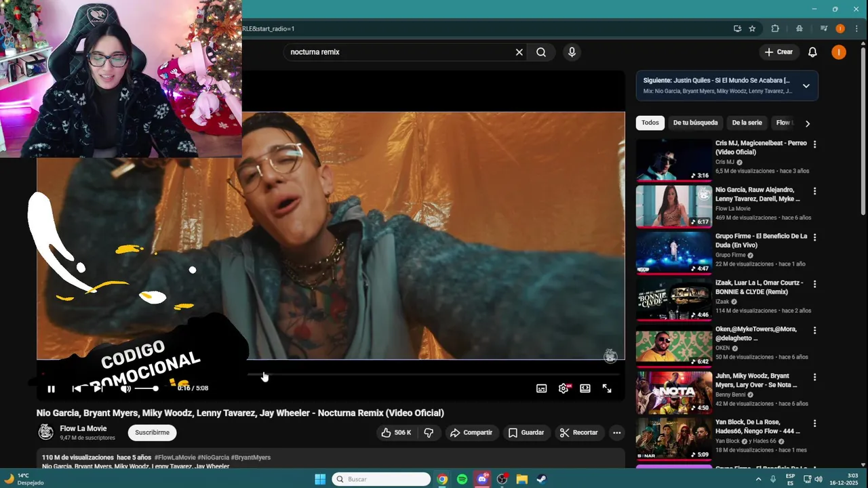Image resolution: width=868 pixels, height=488 pixels.
Task: Open options for BONNIE & CLYDE Remix
Action: 814,284
